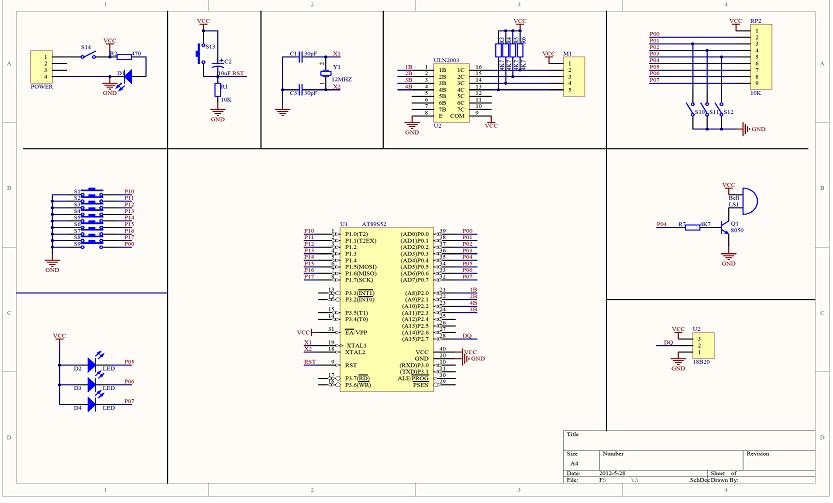Click the ULN2003 driver IC
This screenshot has width=833, height=503.
pyautogui.click(x=447, y=92)
